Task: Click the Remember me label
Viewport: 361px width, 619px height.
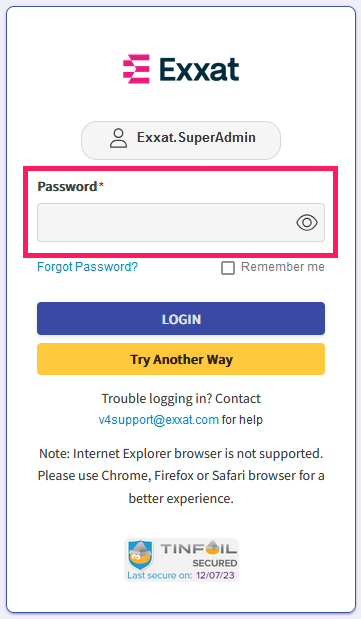Action: pyautogui.click(x=283, y=267)
